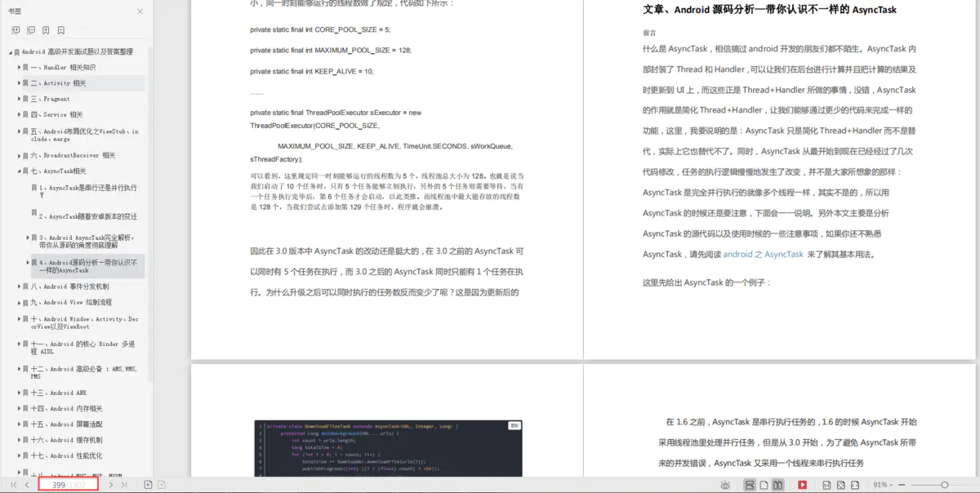
Task: Click the 前言 preface label
Action: (649, 33)
